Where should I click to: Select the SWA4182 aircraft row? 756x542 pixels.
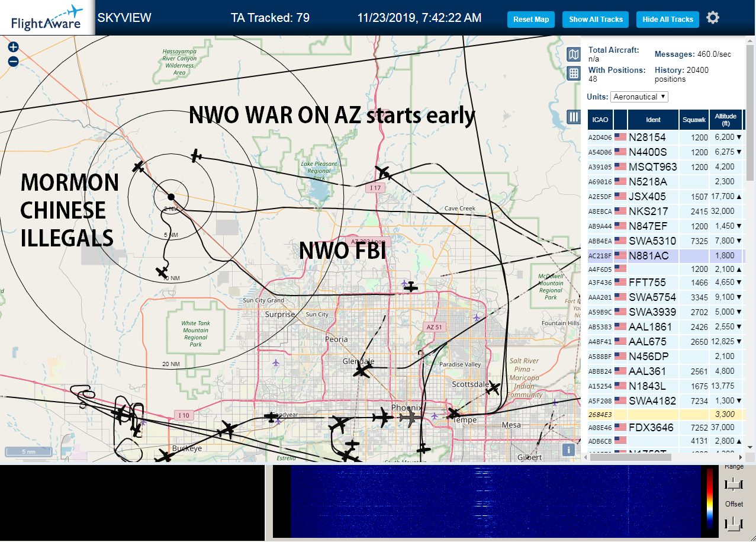point(666,400)
